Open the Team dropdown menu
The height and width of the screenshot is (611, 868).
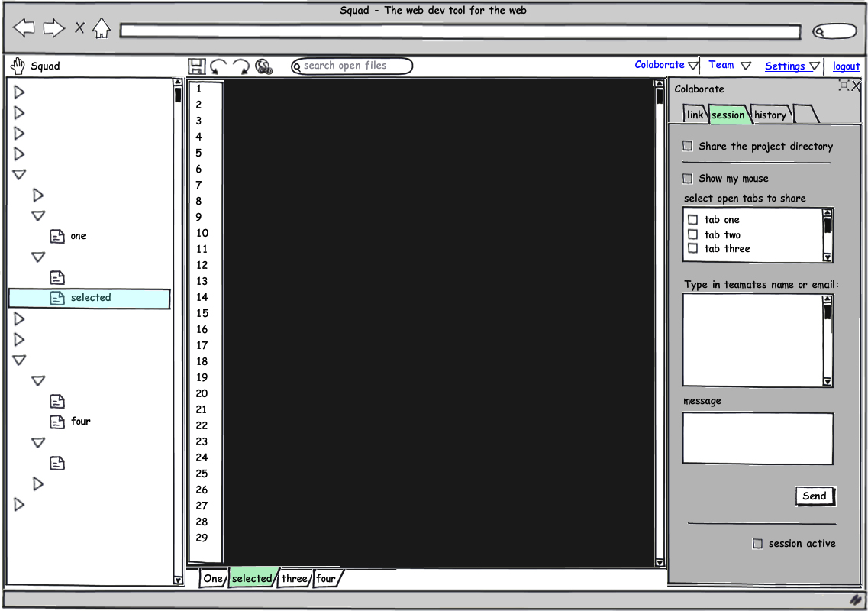pos(729,66)
